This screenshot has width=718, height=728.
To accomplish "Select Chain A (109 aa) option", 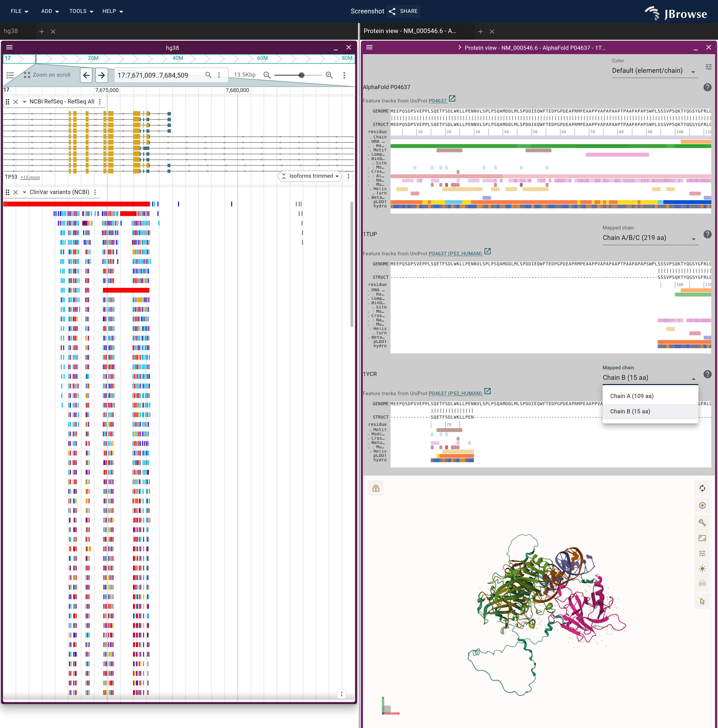I will pyautogui.click(x=650, y=396).
